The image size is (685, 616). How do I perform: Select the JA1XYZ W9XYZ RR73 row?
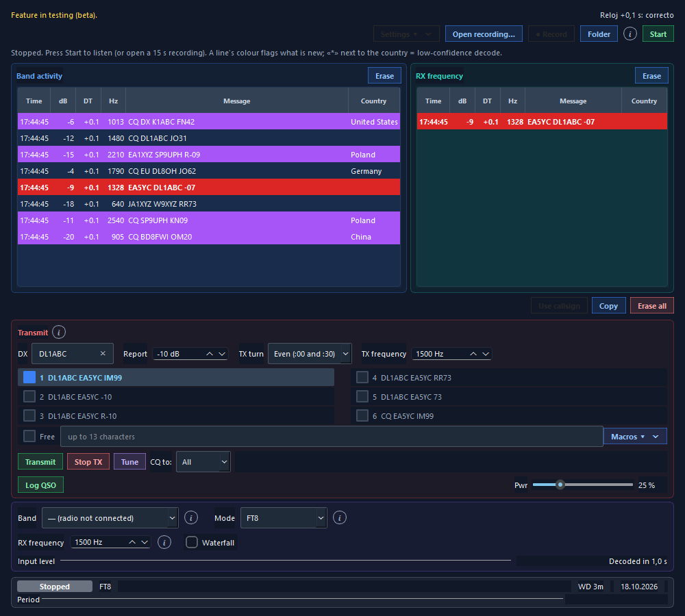click(209, 204)
